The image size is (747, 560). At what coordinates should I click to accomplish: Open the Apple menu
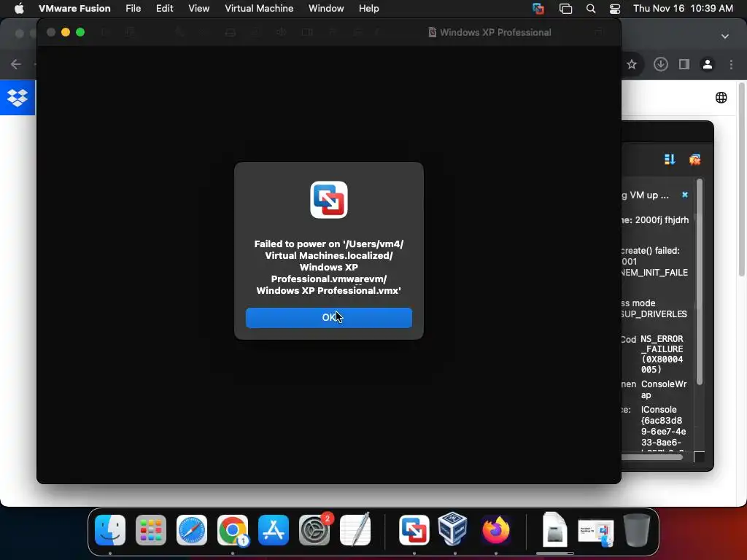point(19,8)
